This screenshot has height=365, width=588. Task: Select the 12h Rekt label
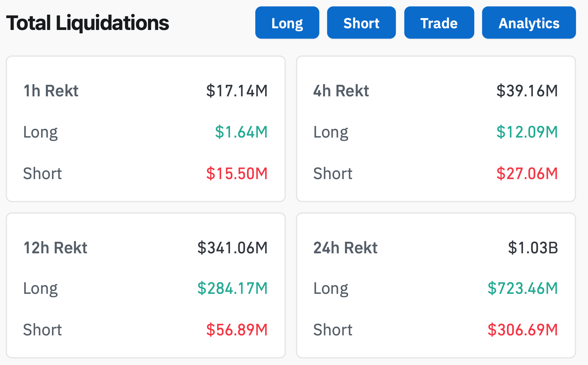pos(55,248)
